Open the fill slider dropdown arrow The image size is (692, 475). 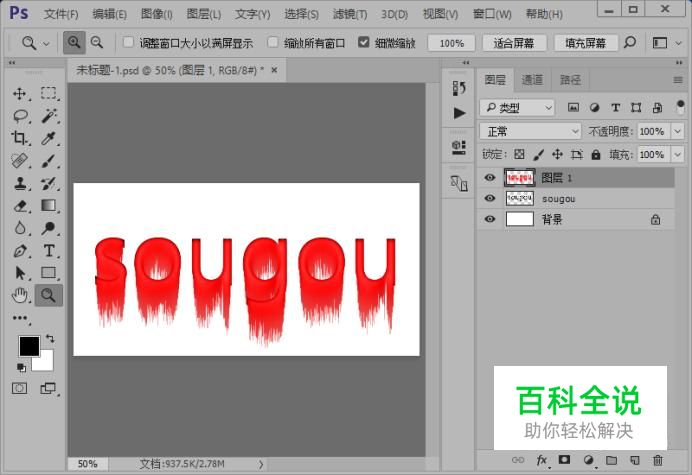[x=677, y=154]
